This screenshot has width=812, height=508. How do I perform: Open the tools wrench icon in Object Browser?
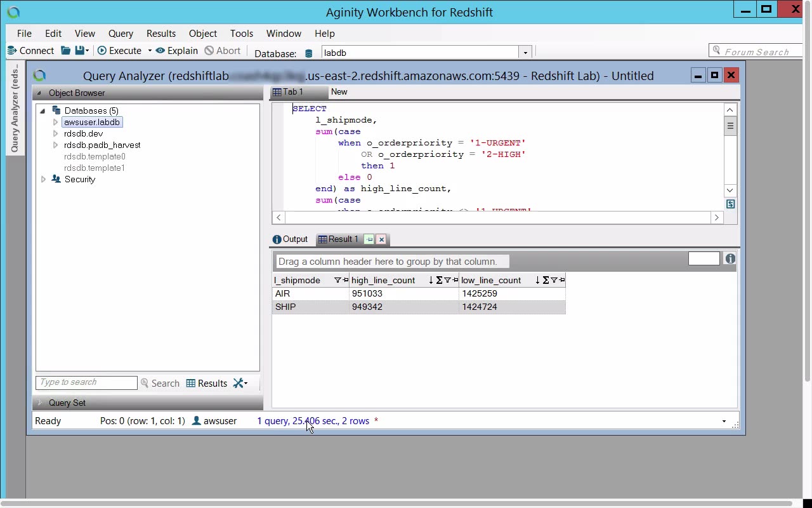click(240, 383)
